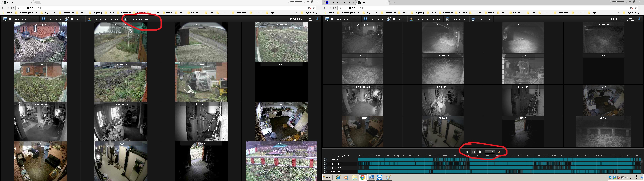Click 'Выбрать дату' calendar icon

pos(448,19)
